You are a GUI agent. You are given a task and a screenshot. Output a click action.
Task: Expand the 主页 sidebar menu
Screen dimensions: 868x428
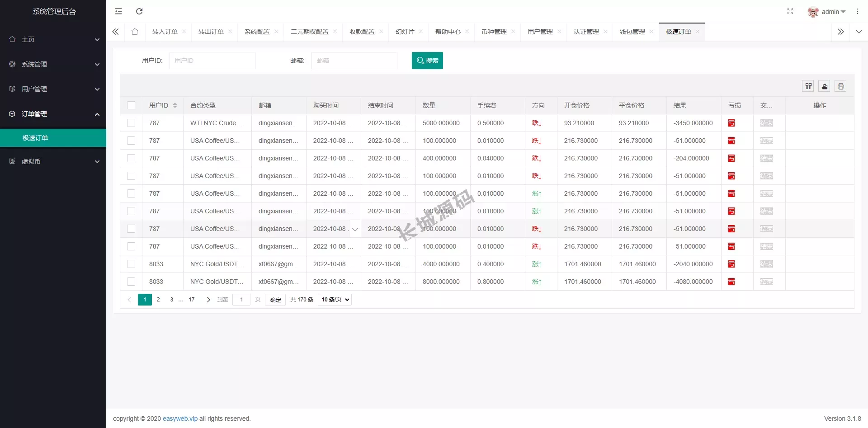coord(53,39)
